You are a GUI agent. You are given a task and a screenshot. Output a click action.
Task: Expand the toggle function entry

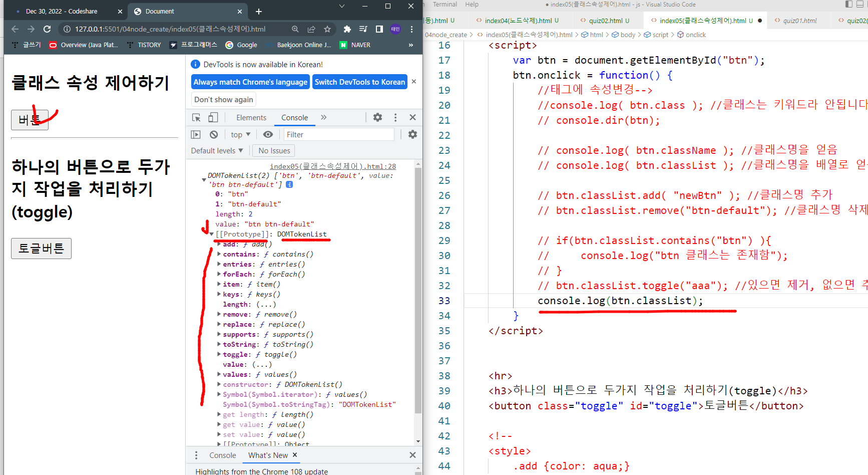tap(219, 354)
